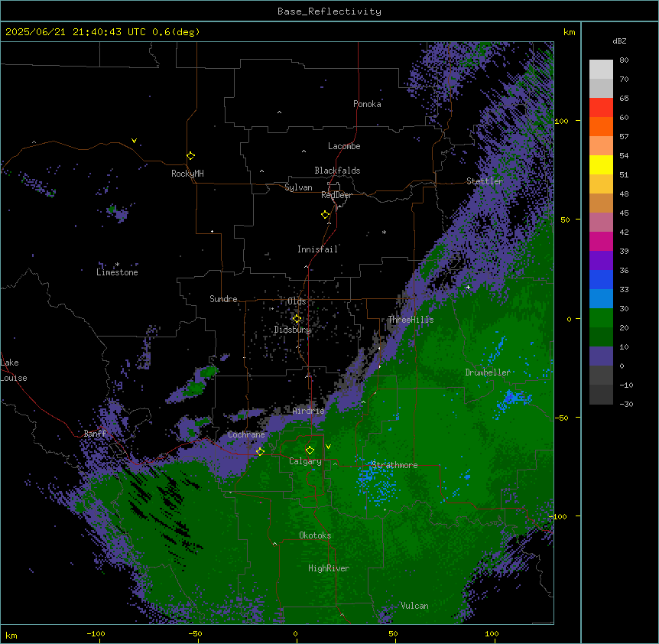Click the dBZ legend heading
The width and height of the screenshot is (659, 644).
coord(619,41)
